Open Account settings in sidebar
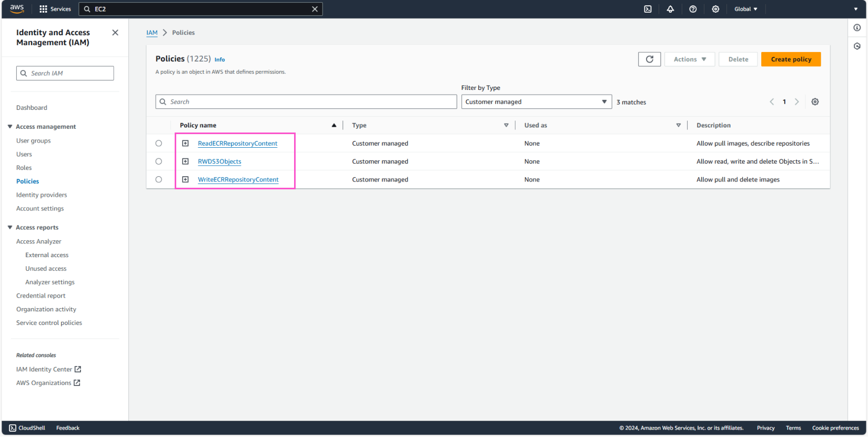Image resolution: width=868 pixels, height=437 pixels. coord(40,209)
